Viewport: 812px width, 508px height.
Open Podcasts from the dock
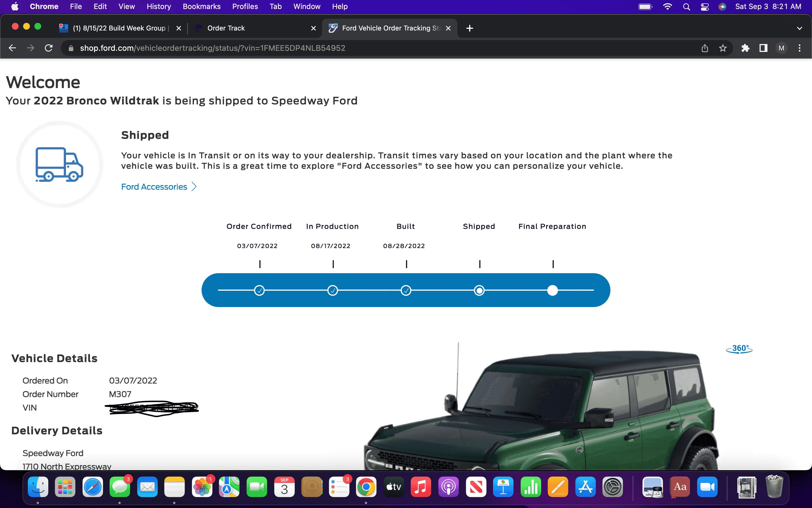pos(448,487)
